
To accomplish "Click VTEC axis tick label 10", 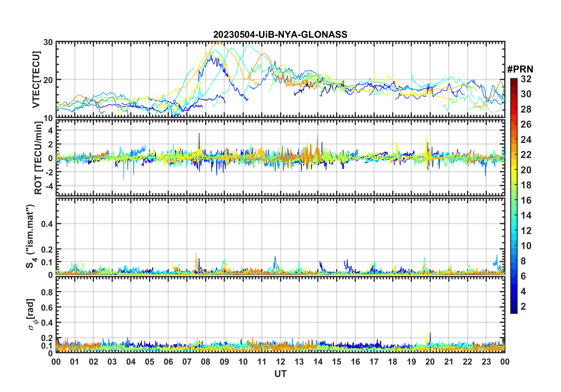I will coord(48,118).
